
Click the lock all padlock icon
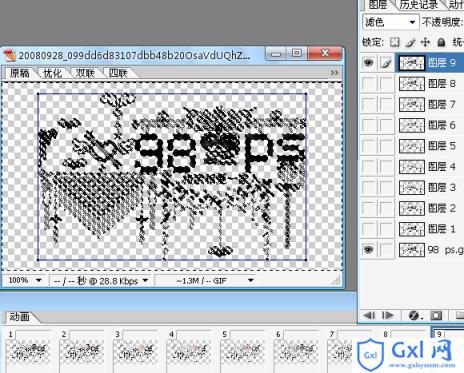click(441, 42)
